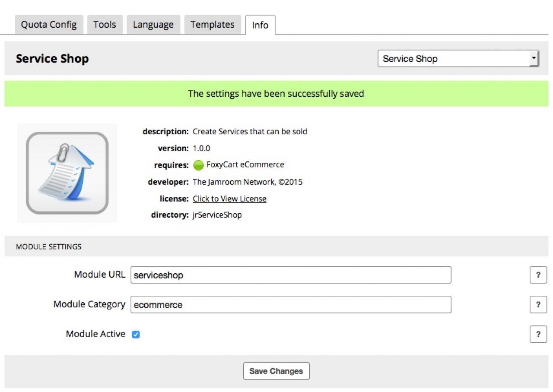Click the settings saved success banner
The width and height of the screenshot is (553, 392).
(276, 94)
